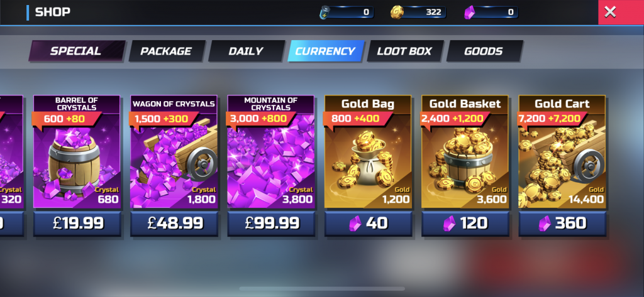Switch to the Special tab

(76, 51)
